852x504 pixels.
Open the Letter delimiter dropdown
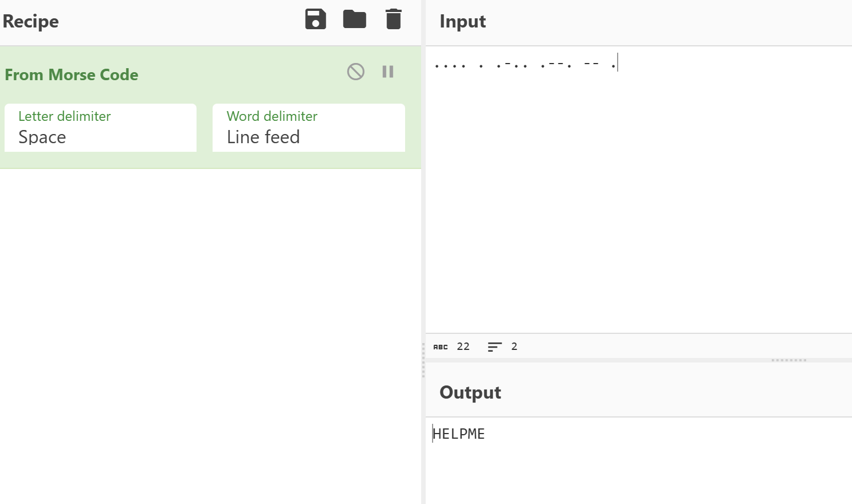point(100,128)
